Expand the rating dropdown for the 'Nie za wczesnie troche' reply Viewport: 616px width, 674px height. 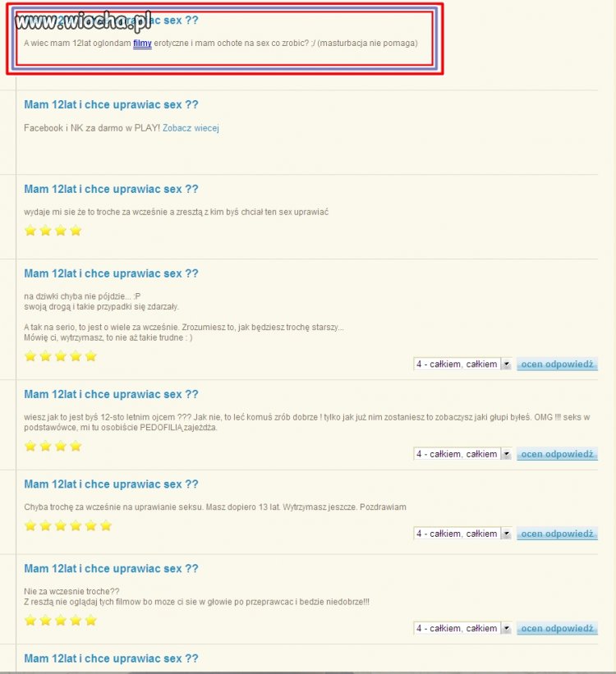coord(462,628)
